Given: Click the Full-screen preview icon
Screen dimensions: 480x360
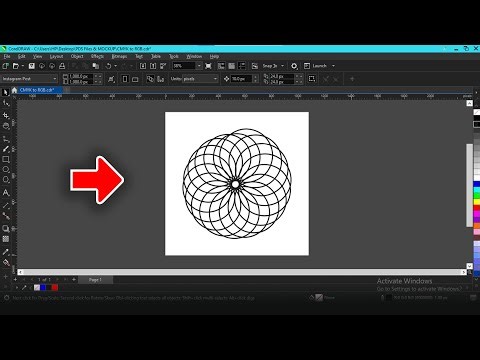Looking at the screenshot, I should tap(208, 66).
